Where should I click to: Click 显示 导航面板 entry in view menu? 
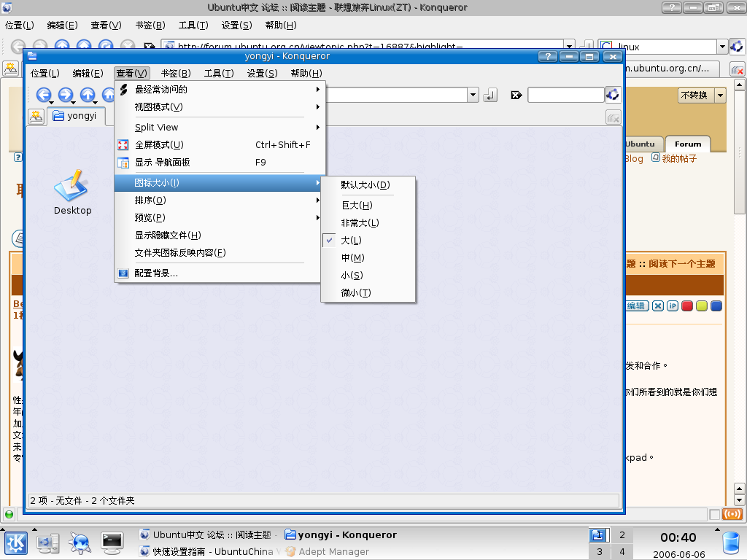pos(220,163)
